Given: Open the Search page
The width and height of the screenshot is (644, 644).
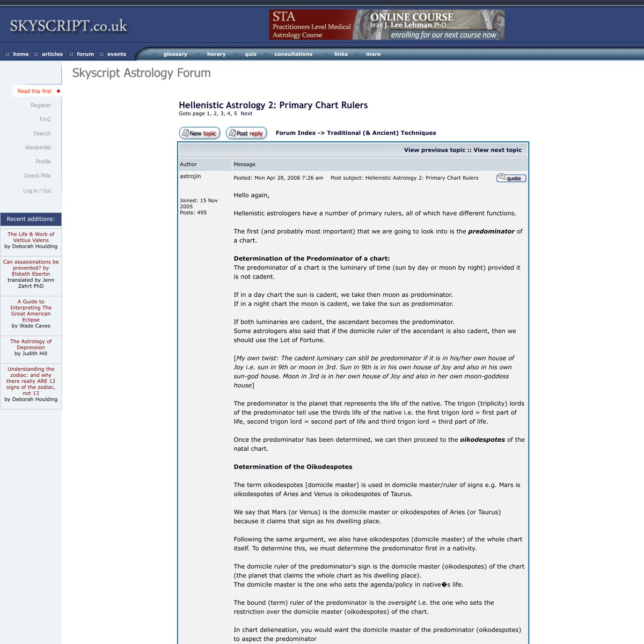Looking at the screenshot, I should tap(42, 133).
